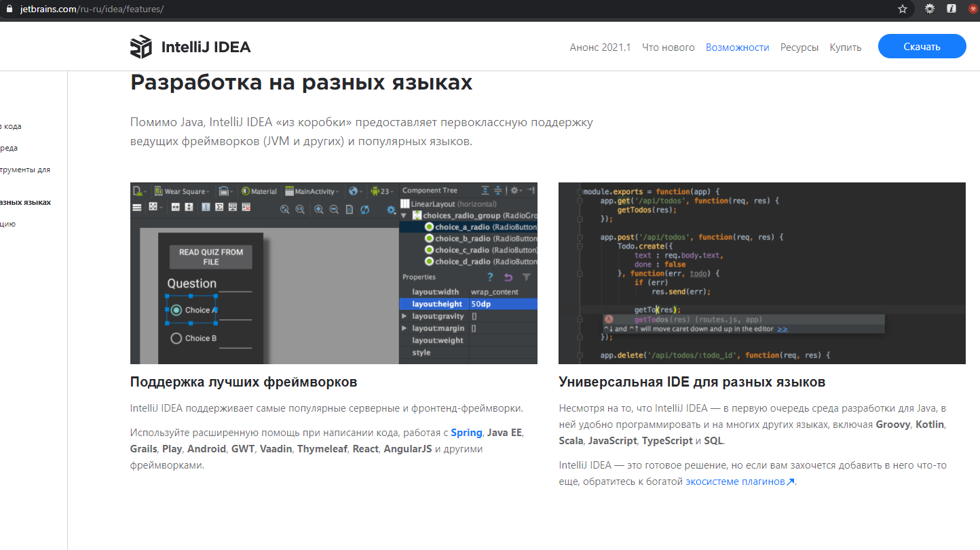Bookmark this page with the star icon
Screen dimensions: 980x550
tap(903, 9)
